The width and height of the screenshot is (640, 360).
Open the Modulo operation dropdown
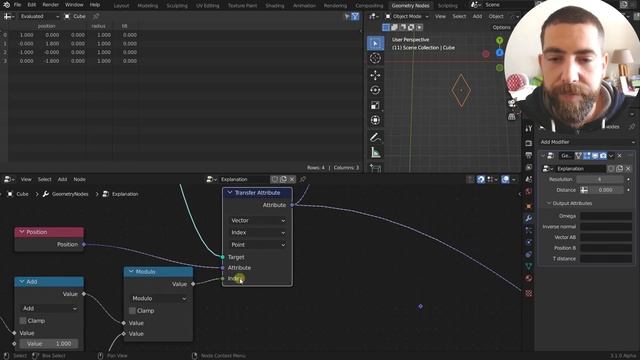[159, 298]
